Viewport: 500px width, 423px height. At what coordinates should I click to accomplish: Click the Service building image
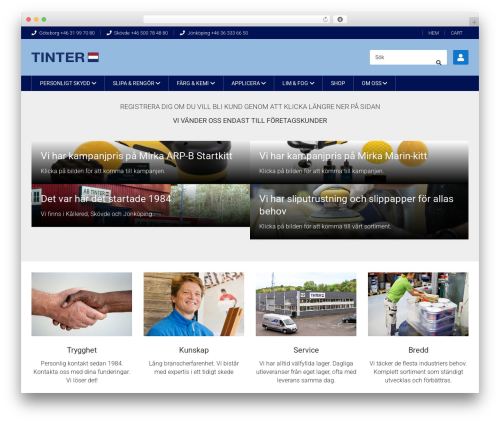tap(306, 304)
